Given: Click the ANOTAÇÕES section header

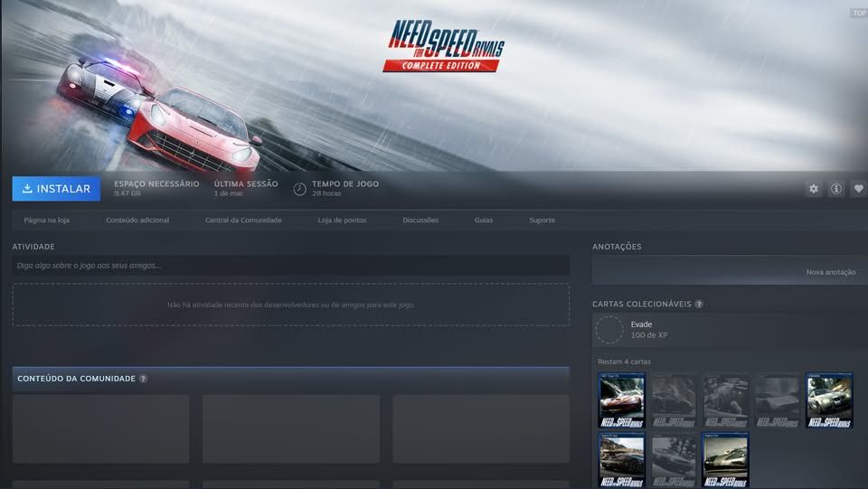Looking at the screenshot, I should [617, 247].
